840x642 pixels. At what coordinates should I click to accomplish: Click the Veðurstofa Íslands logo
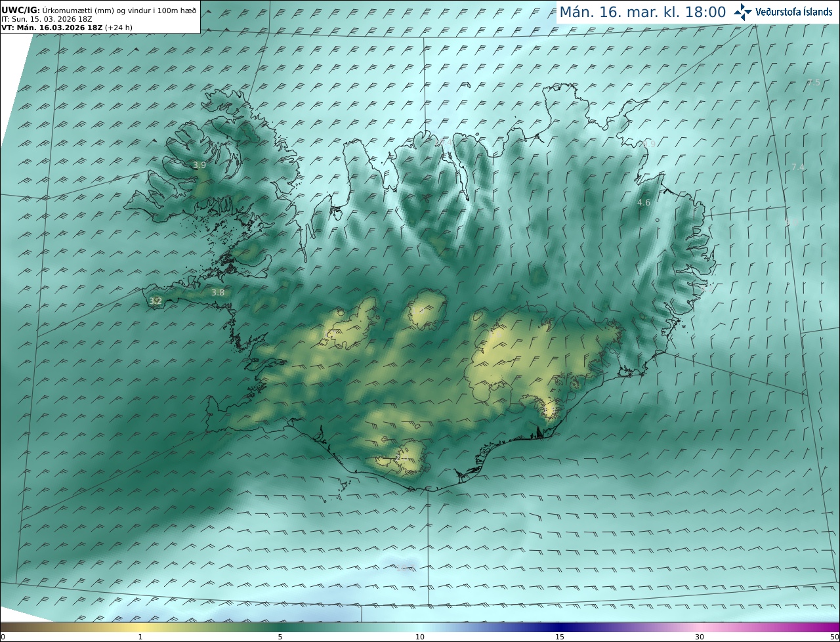coord(783,12)
